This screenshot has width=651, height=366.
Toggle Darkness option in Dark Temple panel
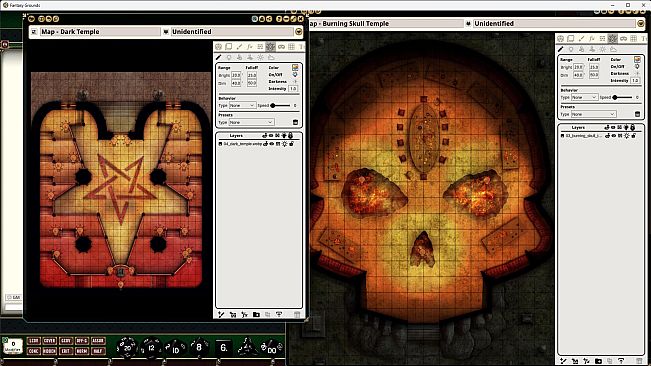click(x=295, y=82)
